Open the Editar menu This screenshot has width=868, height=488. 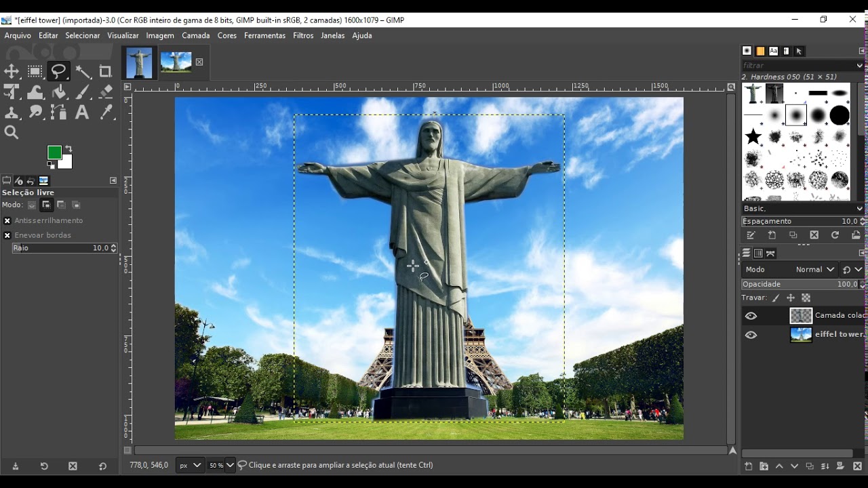(x=48, y=35)
